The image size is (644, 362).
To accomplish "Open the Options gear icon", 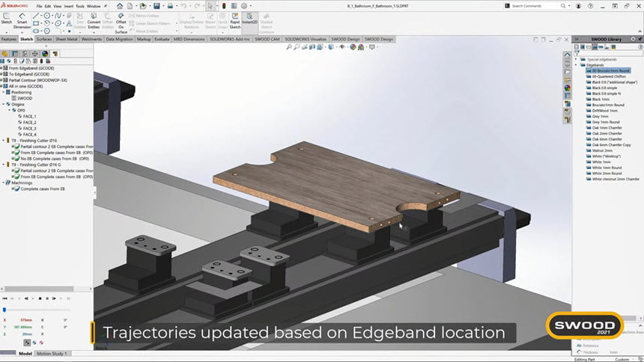I will [244, 6].
